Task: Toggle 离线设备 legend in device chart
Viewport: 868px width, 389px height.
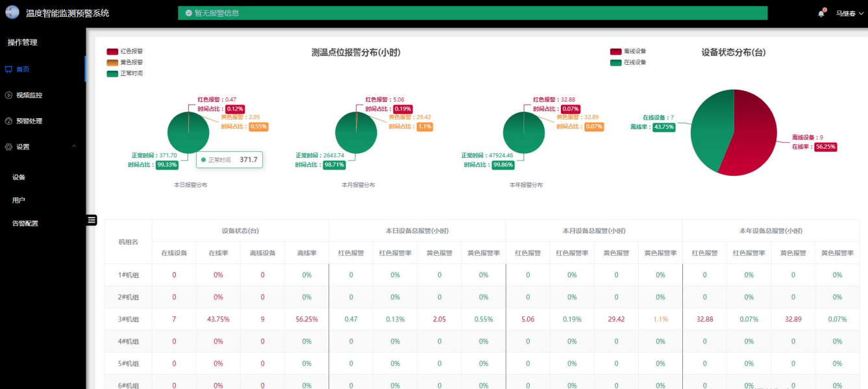Action: tap(616, 51)
